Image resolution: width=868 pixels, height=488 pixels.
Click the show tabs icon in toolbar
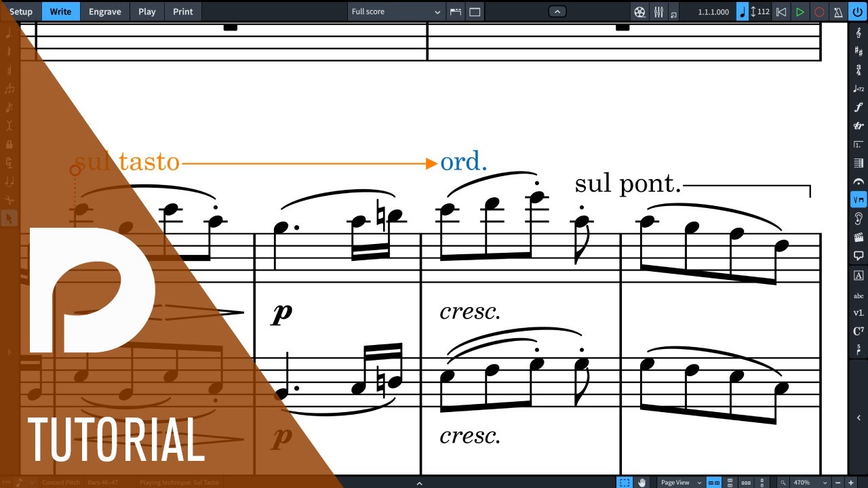pyautogui.click(x=456, y=12)
